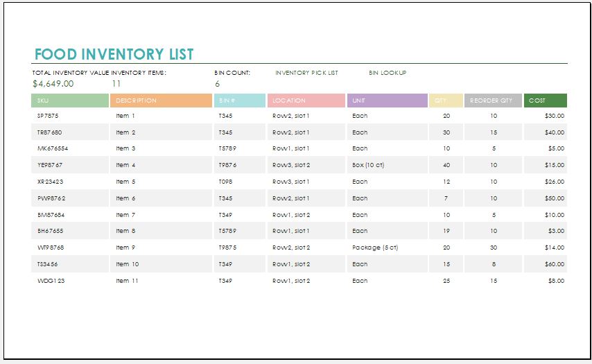Select the Unit column header
This screenshot has height=364, width=592.
tap(388, 101)
